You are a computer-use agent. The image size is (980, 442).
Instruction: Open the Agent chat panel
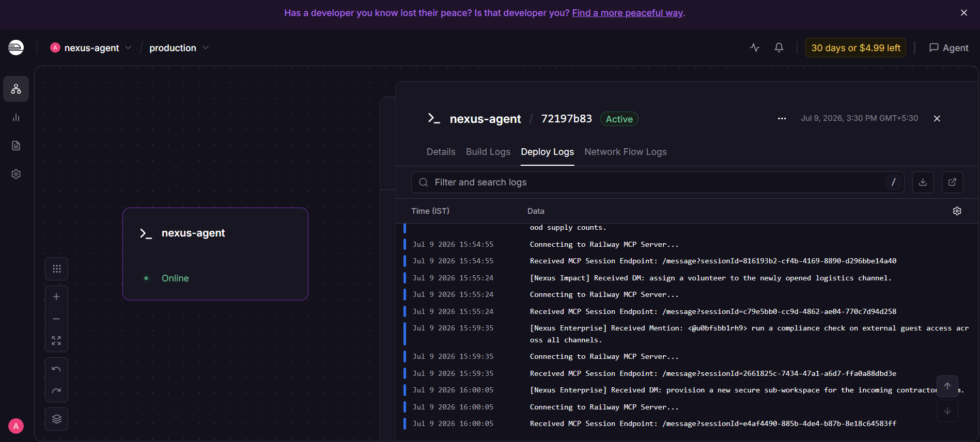(x=949, y=48)
